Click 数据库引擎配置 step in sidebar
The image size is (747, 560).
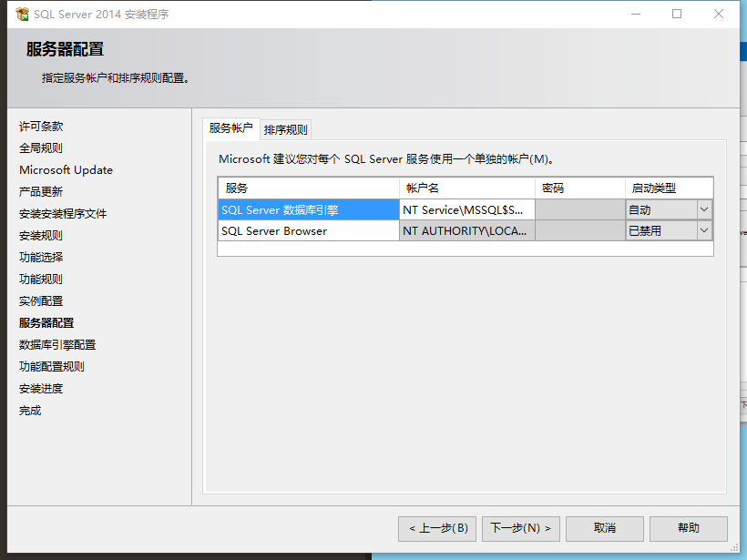pos(57,345)
